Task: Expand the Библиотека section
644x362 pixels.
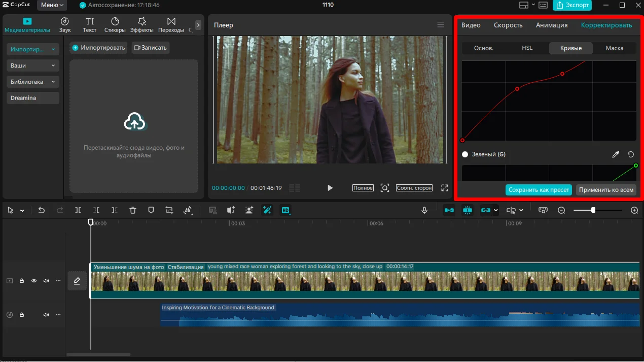Action: 33,82
